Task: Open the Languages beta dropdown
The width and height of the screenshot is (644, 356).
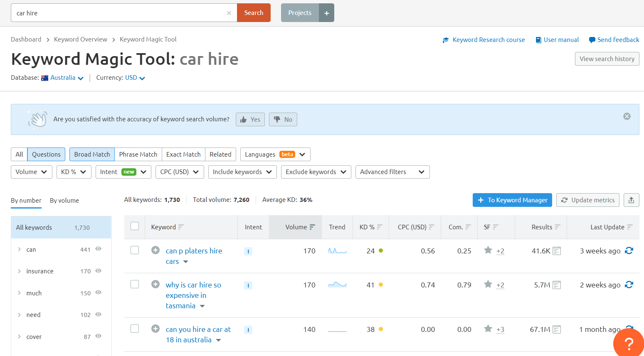Action: (275, 155)
